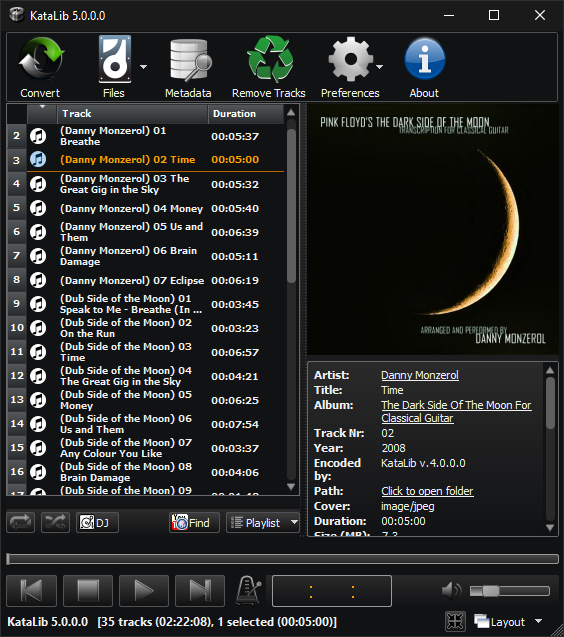Click note icon of Danny Monzerol 05 Us and Them
This screenshot has width=564, height=637.
point(38,232)
